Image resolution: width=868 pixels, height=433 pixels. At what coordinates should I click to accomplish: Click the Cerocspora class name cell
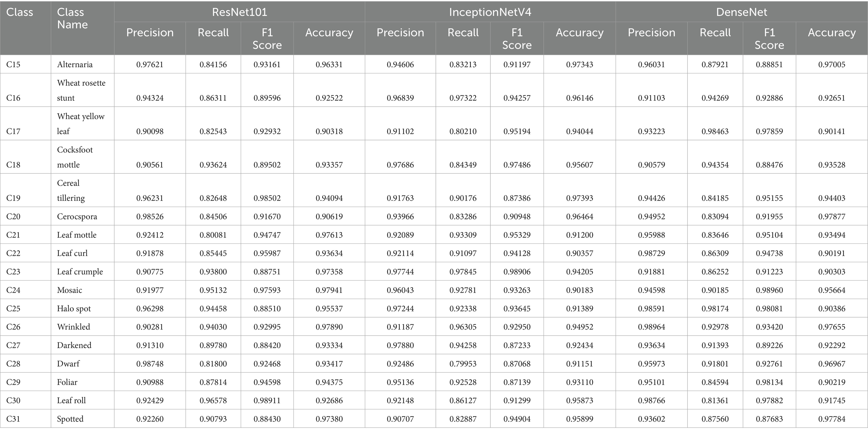coord(77,216)
